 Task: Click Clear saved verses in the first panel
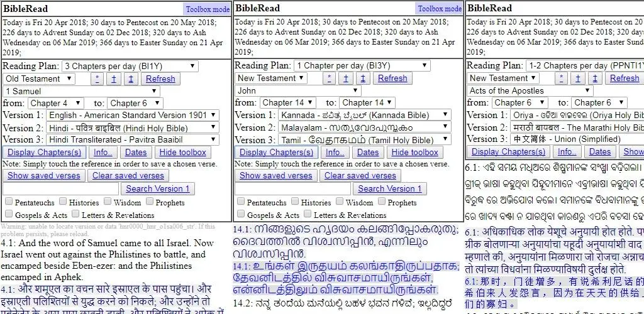(x=128, y=175)
